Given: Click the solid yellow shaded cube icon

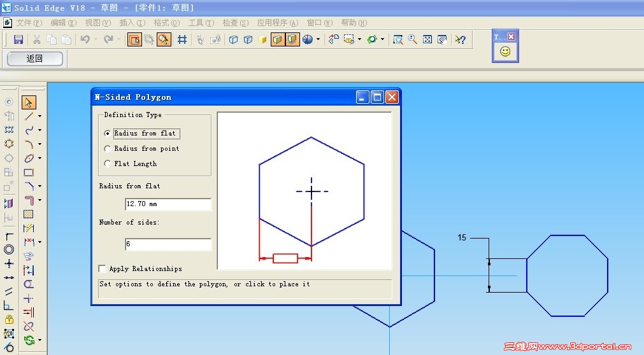Looking at the screenshot, I should pyautogui.click(x=262, y=39).
